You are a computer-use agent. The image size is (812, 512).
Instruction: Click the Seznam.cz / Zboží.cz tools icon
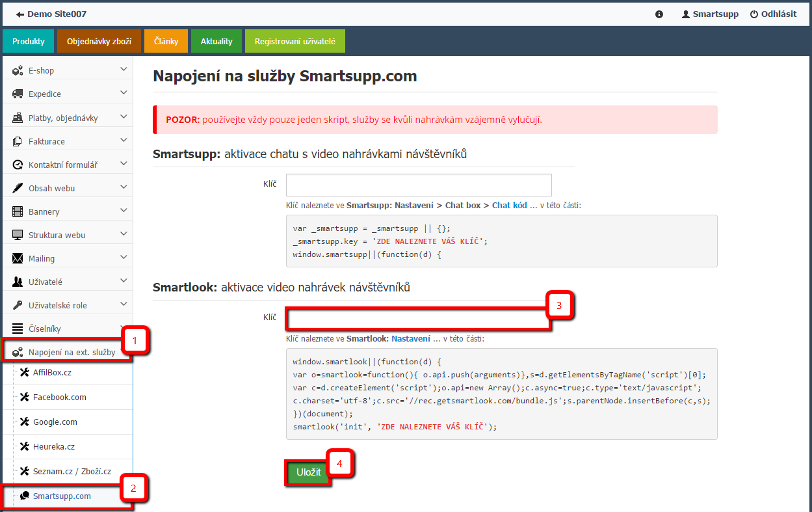click(25, 471)
